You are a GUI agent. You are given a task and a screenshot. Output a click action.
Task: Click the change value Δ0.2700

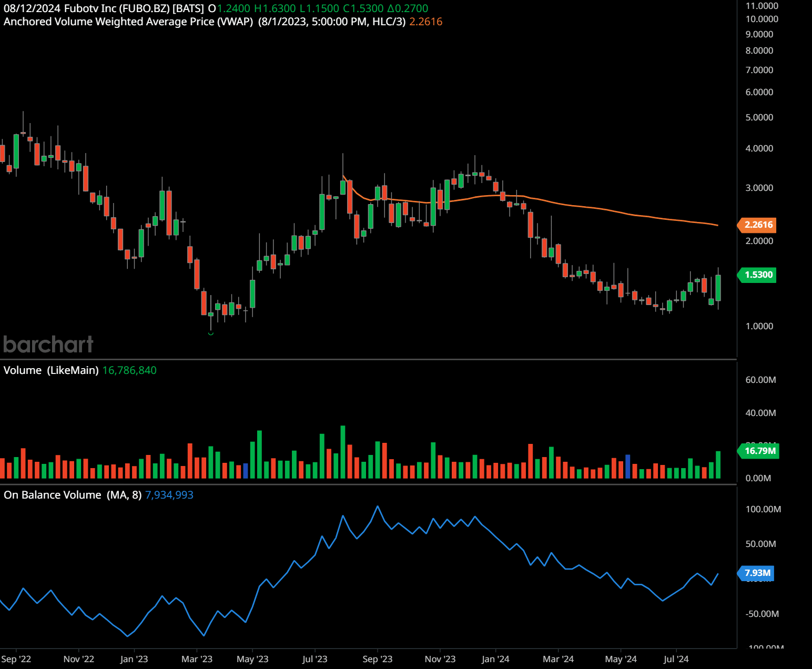click(x=408, y=8)
